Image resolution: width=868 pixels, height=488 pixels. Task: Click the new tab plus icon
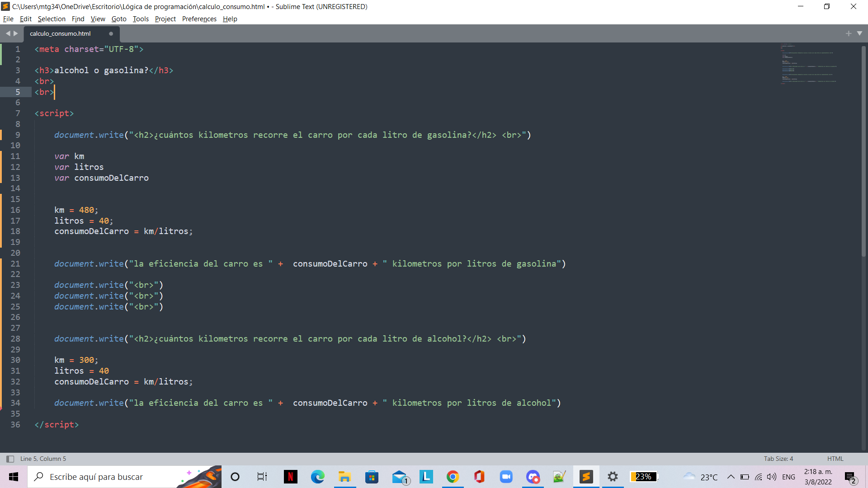point(848,33)
